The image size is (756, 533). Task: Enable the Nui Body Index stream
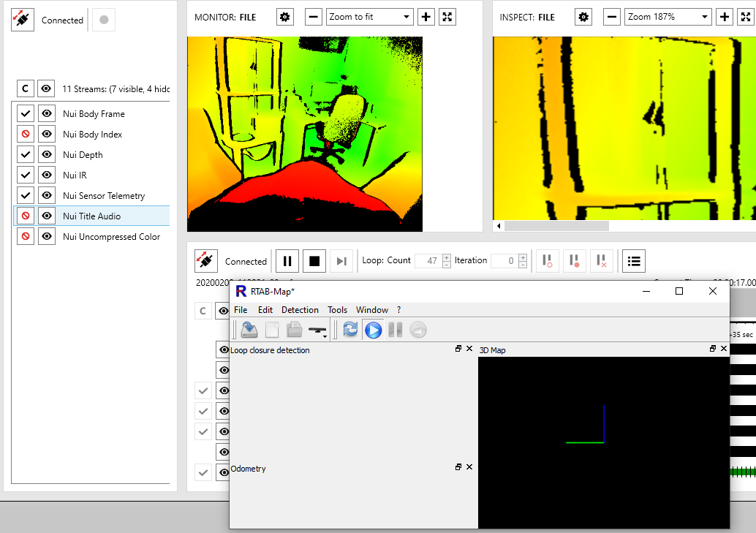[x=26, y=135]
